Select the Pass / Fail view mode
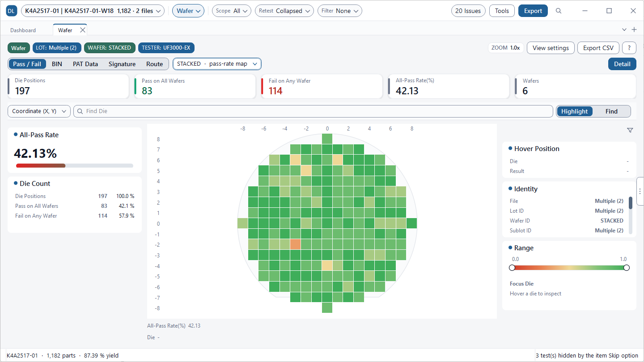 point(27,64)
